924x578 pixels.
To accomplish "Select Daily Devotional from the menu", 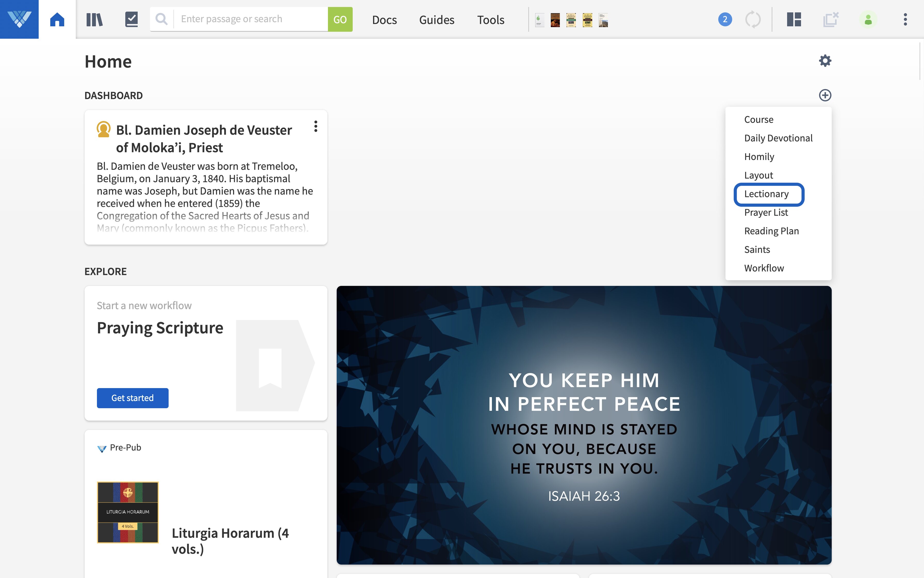I will [x=778, y=138].
